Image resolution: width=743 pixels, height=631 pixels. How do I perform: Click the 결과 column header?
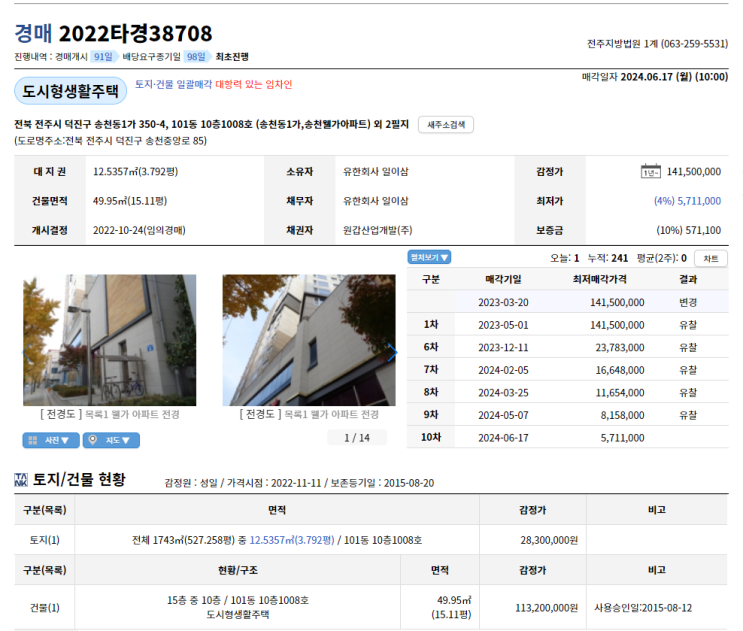(x=688, y=279)
